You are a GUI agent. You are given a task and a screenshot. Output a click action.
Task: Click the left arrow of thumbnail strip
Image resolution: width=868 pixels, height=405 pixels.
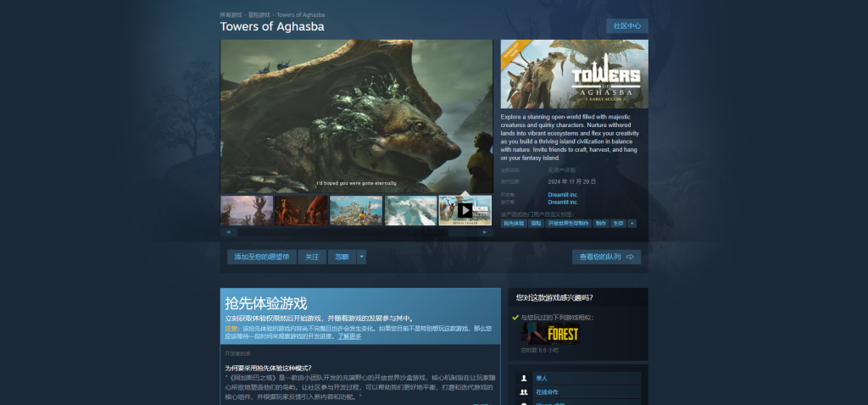pyautogui.click(x=228, y=232)
